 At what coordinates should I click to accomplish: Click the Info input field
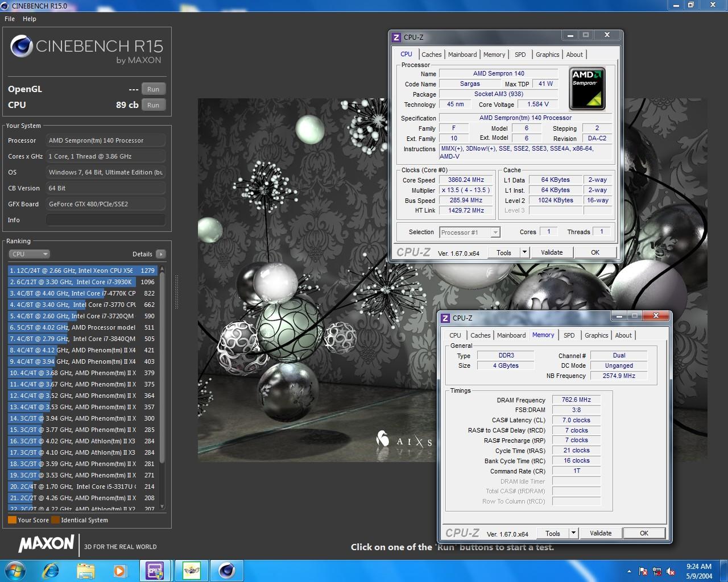pyautogui.click(x=106, y=220)
